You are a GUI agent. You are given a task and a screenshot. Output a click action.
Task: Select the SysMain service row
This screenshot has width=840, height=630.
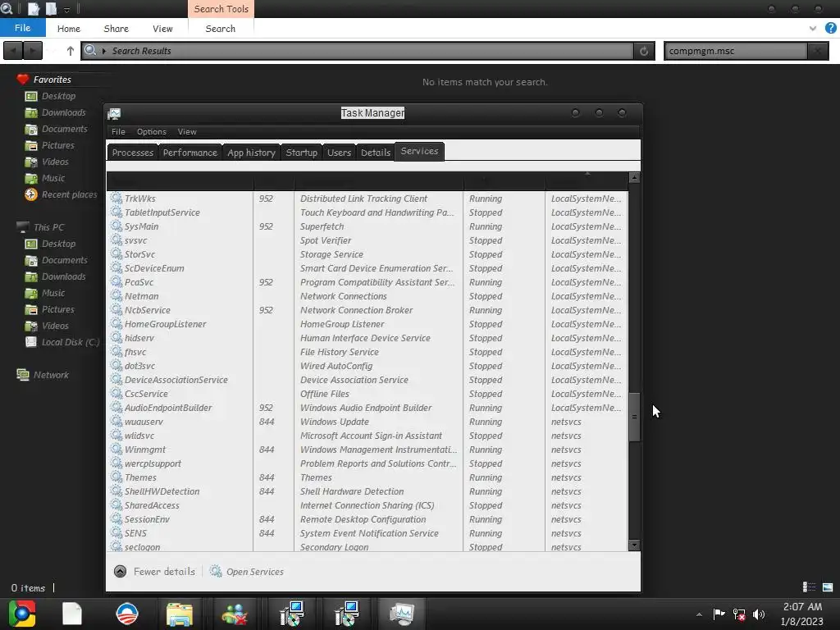pyautogui.click(x=367, y=226)
